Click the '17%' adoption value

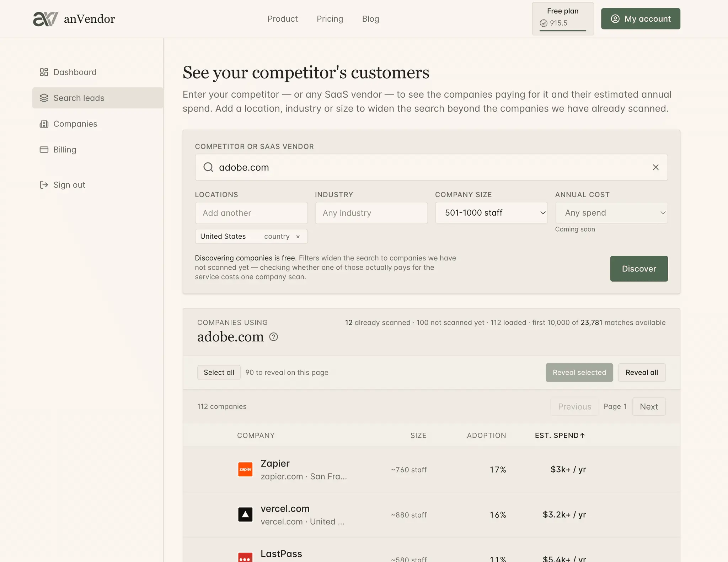click(498, 470)
